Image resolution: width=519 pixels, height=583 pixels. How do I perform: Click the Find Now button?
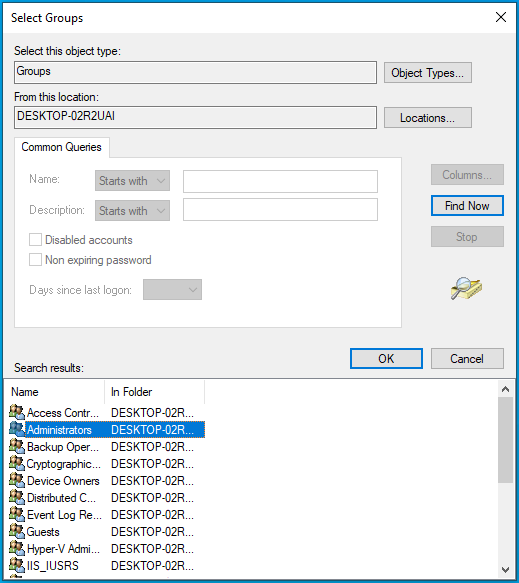[x=467, y=206]
